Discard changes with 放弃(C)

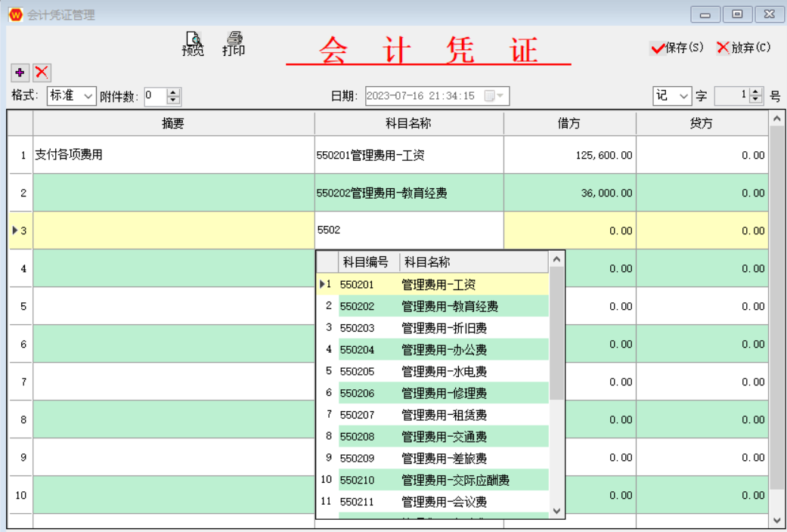pyautogui.click(x=743, y=48)
